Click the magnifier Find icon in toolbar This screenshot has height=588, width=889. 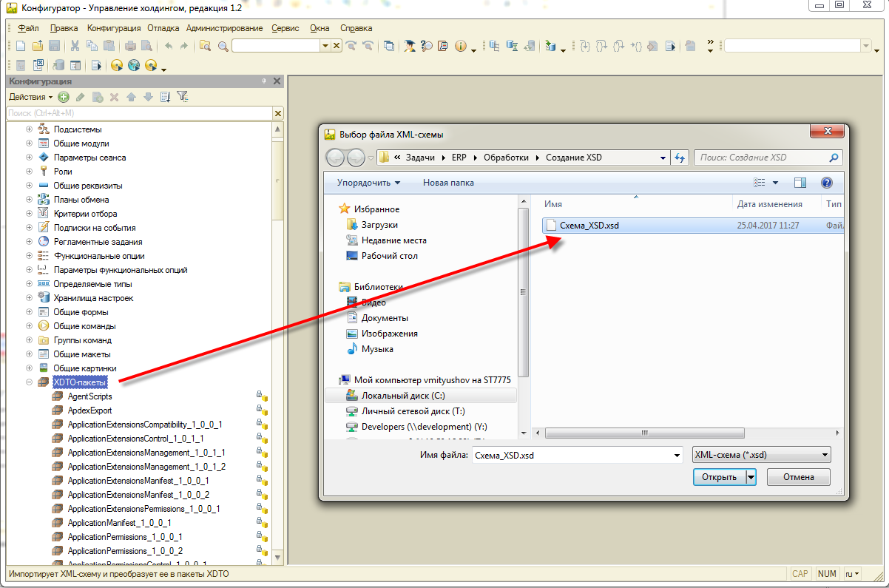(x=223, y=46)
